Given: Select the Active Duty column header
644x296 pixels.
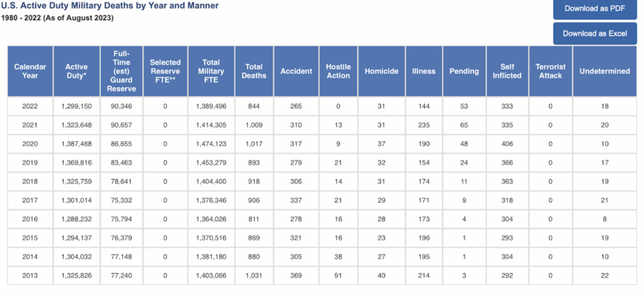Looking at the screenshot, I should point(76,72).
